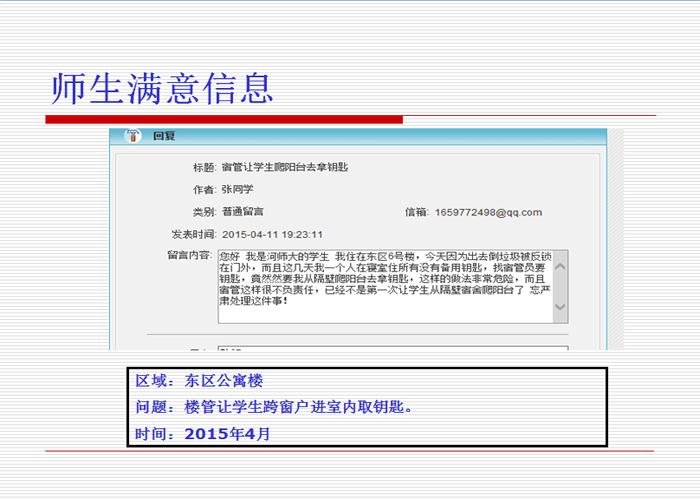The width and height of the screenshot is (700, 500).
Task: Click the 信箱 field label
Action: [416, 212]
